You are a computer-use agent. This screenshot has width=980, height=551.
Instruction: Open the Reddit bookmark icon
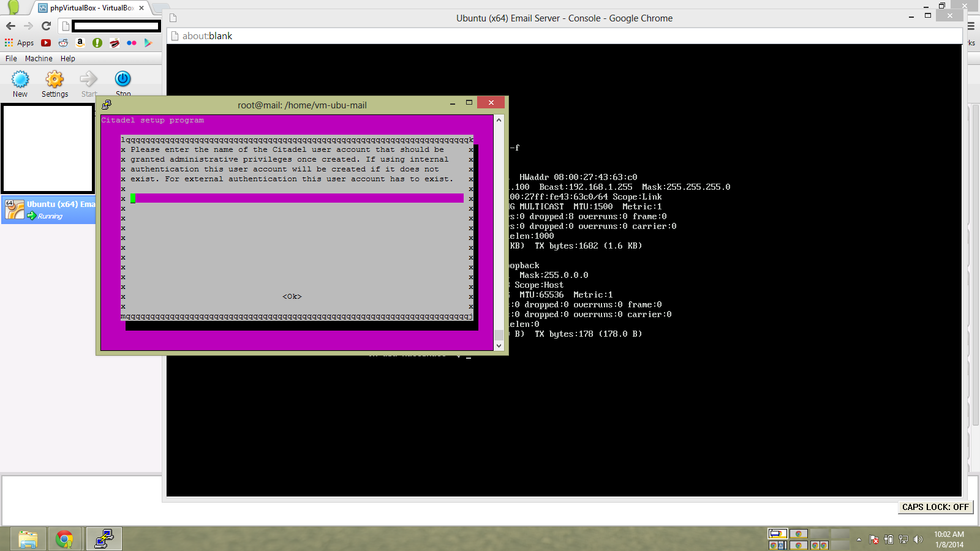coord(63,43)
